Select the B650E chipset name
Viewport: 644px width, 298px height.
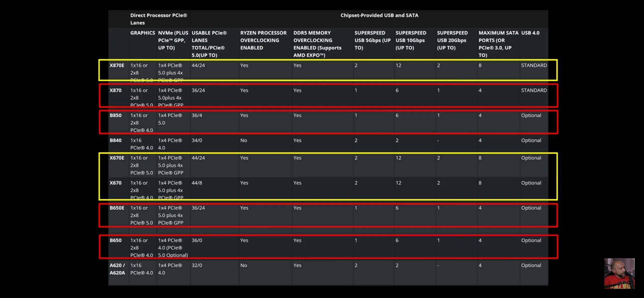pyautogui.click(x=117, y=208)
